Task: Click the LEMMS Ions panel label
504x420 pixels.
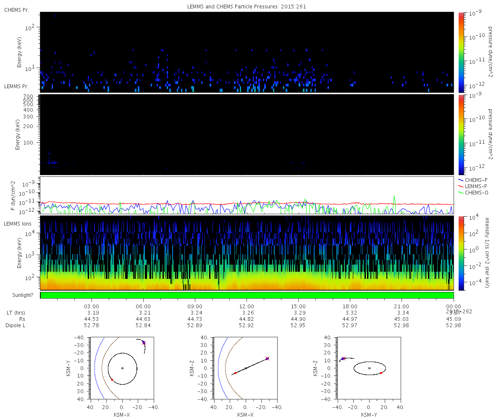Action: [x=17, y=223]
